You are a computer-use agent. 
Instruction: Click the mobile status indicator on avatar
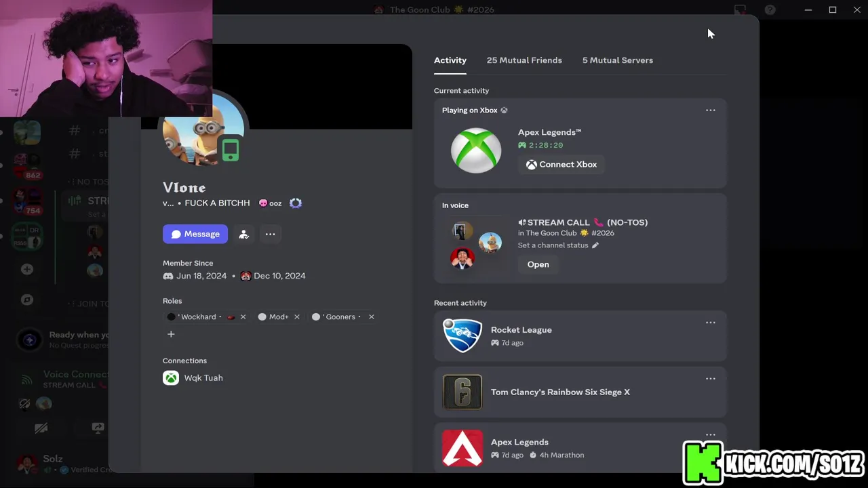(x=231, y=150)
